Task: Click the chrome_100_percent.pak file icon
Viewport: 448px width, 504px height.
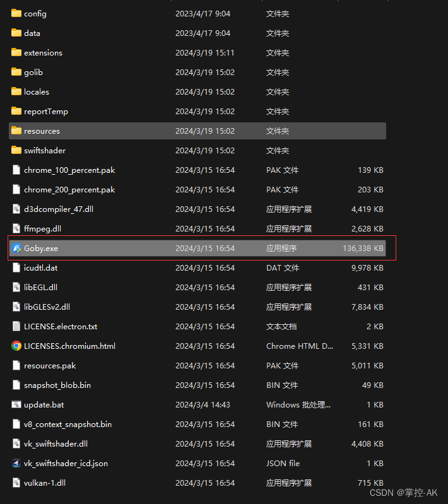Action: (x=16, y=170)
